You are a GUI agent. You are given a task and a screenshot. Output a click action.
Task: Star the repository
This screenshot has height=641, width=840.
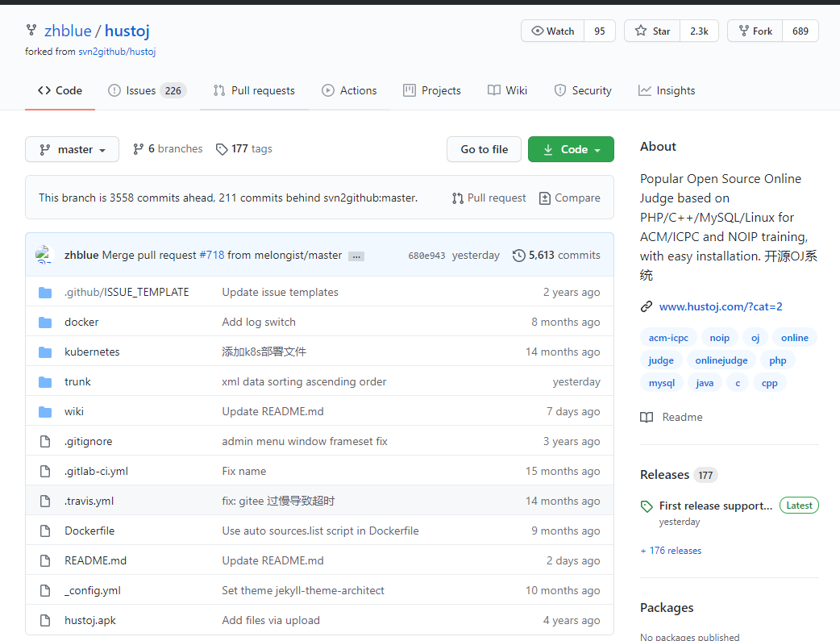click(652, 31)
